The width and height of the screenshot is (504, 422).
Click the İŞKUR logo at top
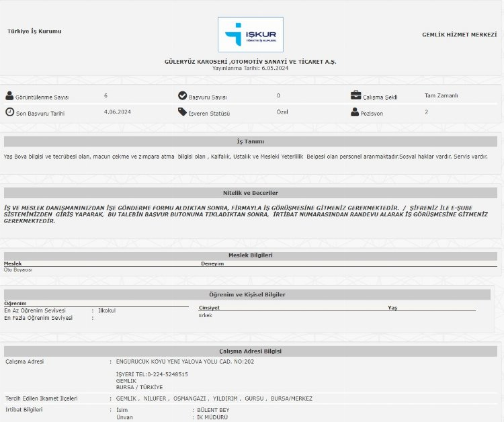(x=251, y=34)
